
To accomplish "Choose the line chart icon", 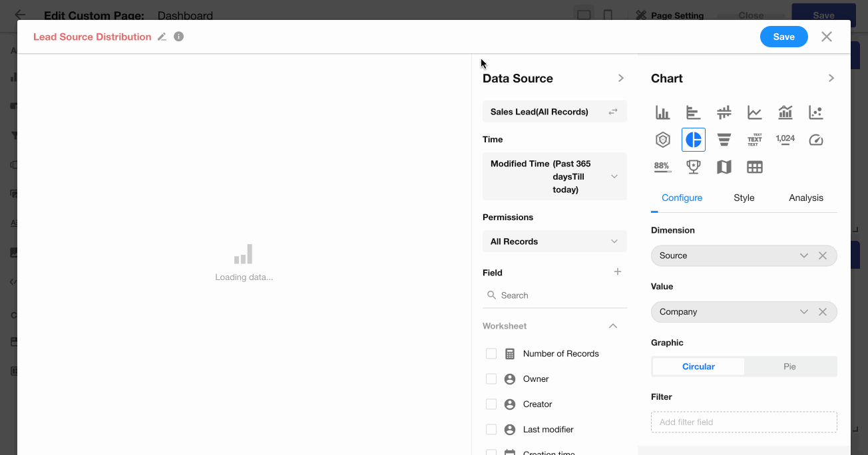I will [x=754, y=112].
